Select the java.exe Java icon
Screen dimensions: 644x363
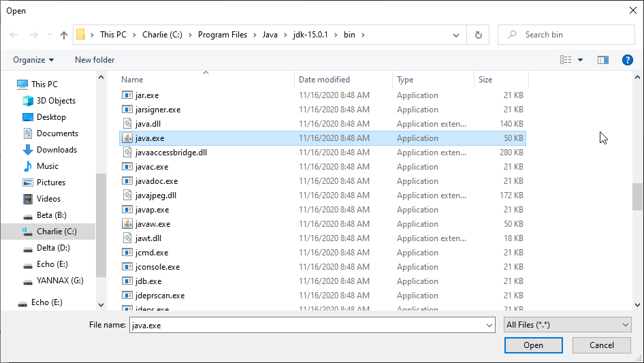(x=127, y=138)
